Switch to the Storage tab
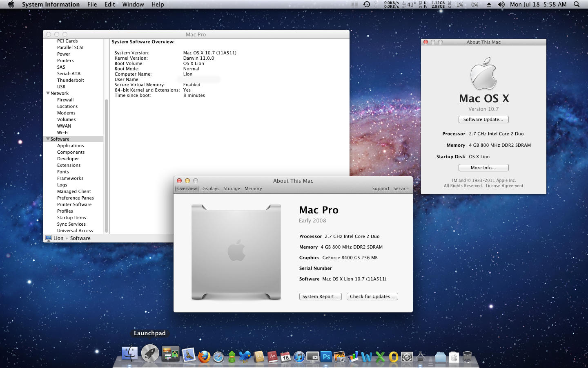The height and width of the screenshot is (368, 588). pos(232,188)
